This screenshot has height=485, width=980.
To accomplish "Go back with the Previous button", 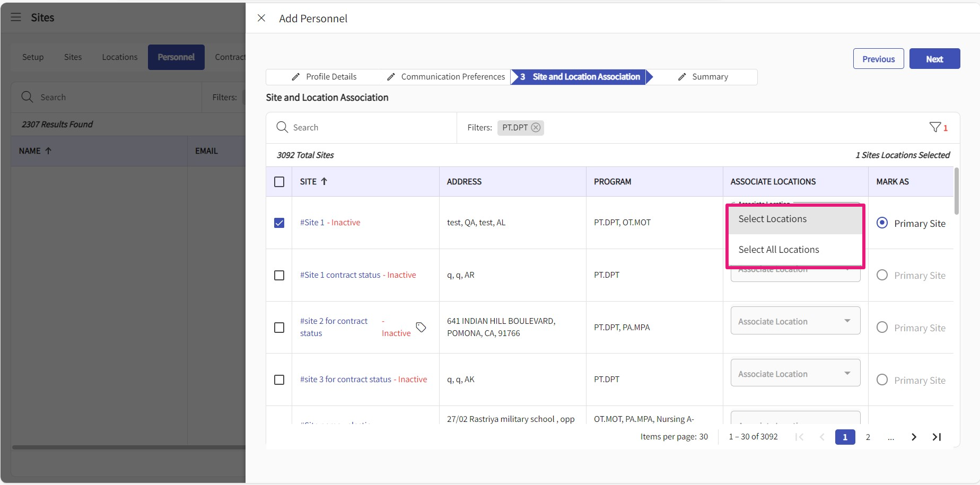I will pyautogui.click(x=878, y=59).
